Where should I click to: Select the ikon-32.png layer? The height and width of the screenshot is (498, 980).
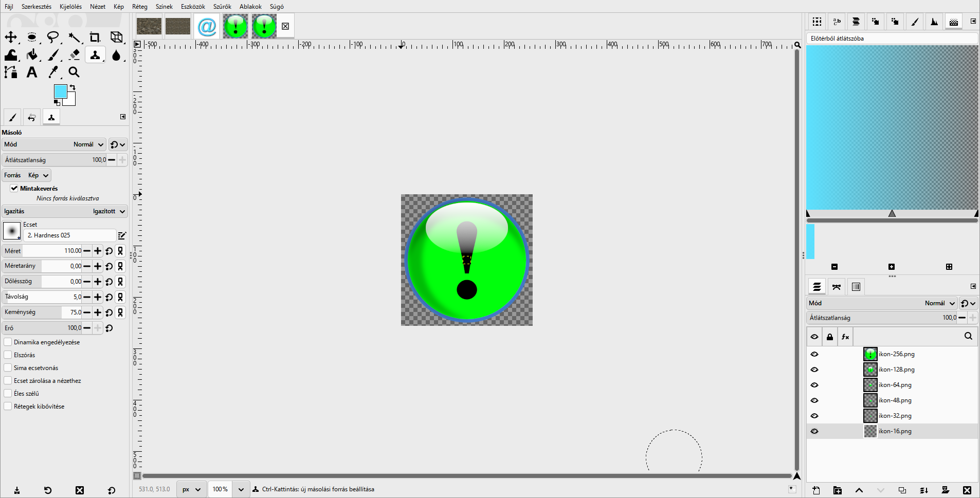[892, 416]
